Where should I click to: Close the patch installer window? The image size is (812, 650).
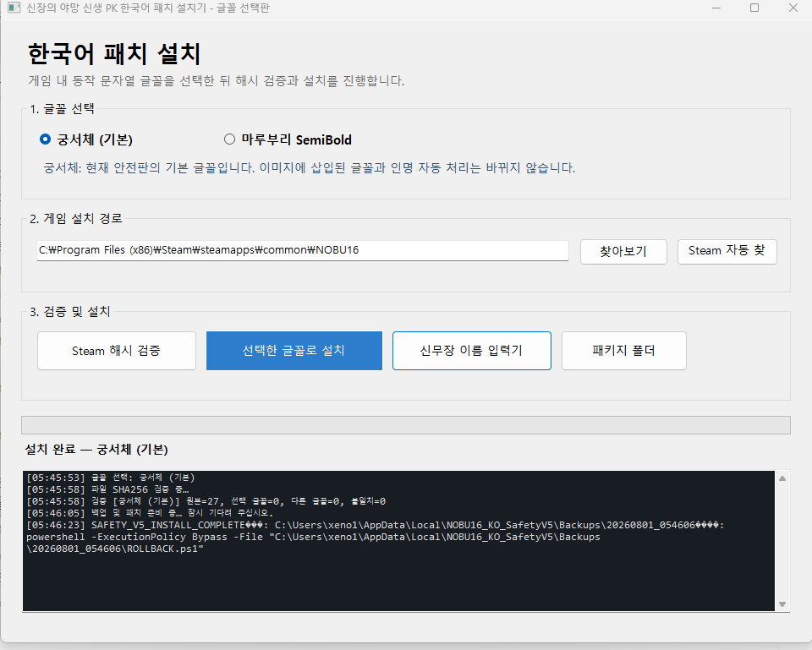click(x=793, y=8)
